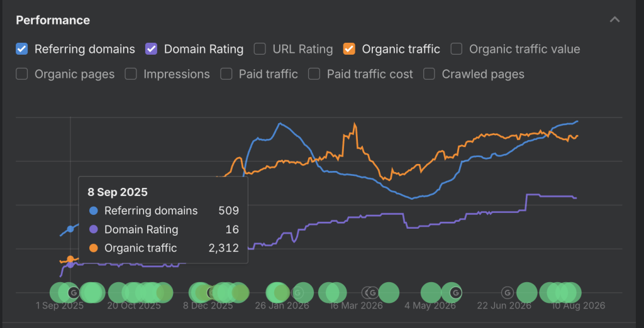Click the rightmost Google marker near 16 Mar 2026
Screen dimensions: 644x328
pos(372,293)
